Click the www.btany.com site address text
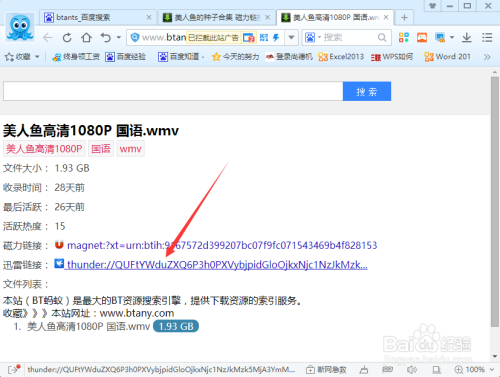The width and height of the screenshot is (500, 377). [x=137, y=313]
